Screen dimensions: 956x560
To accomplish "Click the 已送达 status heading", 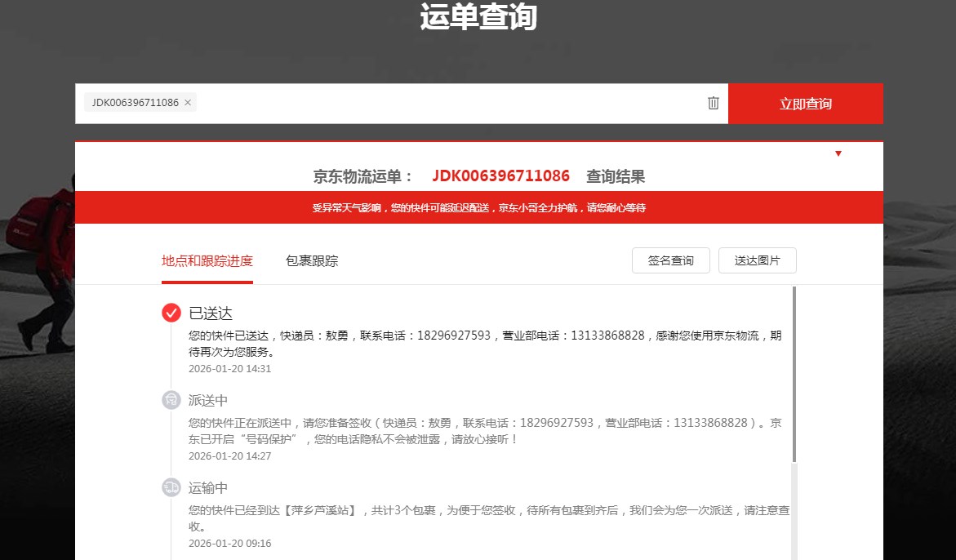I will coord(211,313).
